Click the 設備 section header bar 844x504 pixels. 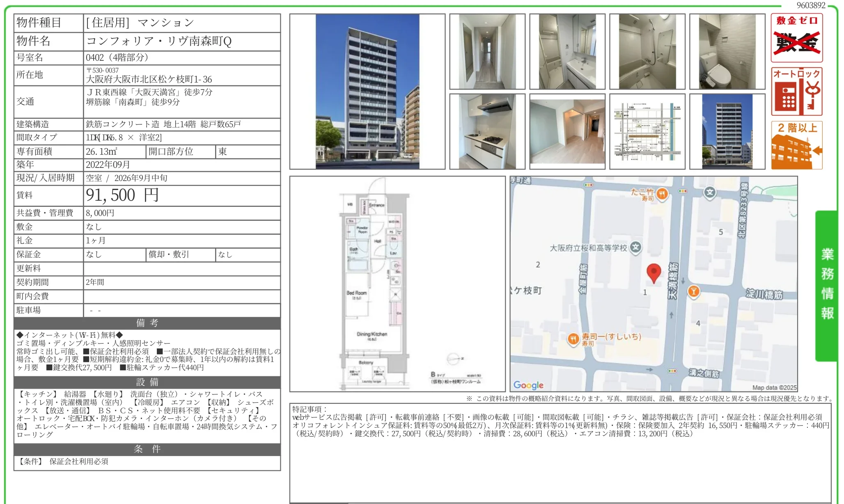point(147,382)
